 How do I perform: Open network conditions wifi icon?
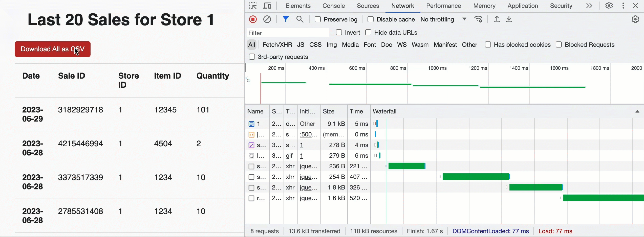click(x=478, y=19)
